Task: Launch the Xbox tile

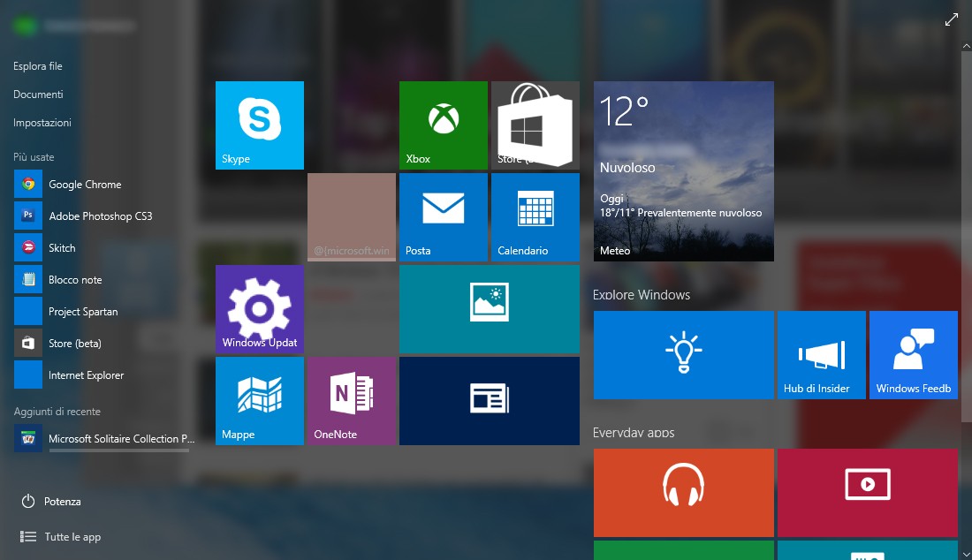Action: coord(443,125)
